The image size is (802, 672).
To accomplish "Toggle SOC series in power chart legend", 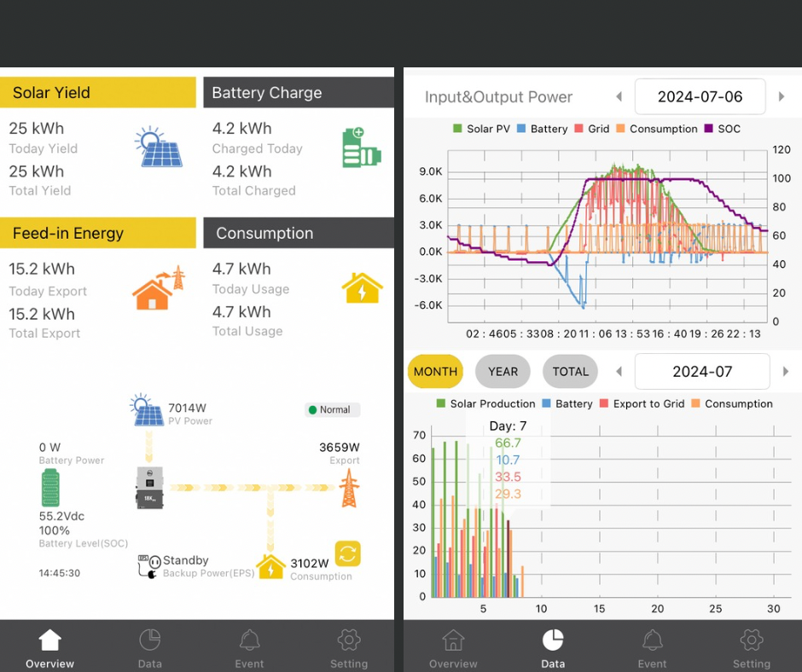I will point(722,129).
